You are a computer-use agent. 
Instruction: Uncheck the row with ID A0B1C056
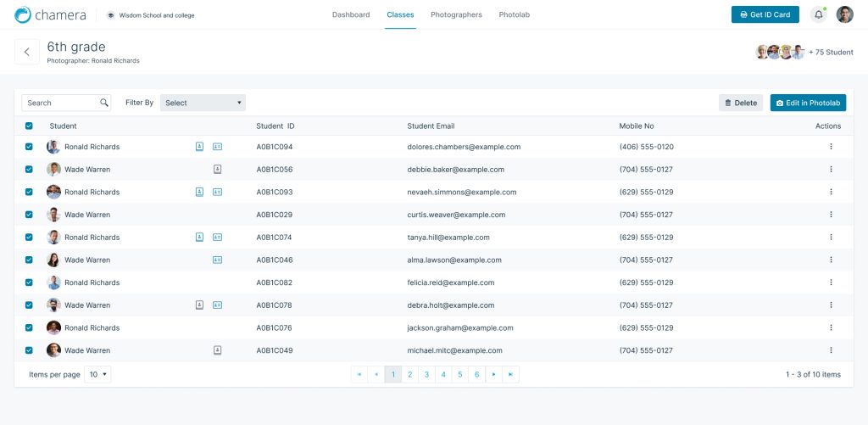tap(29, 170)
